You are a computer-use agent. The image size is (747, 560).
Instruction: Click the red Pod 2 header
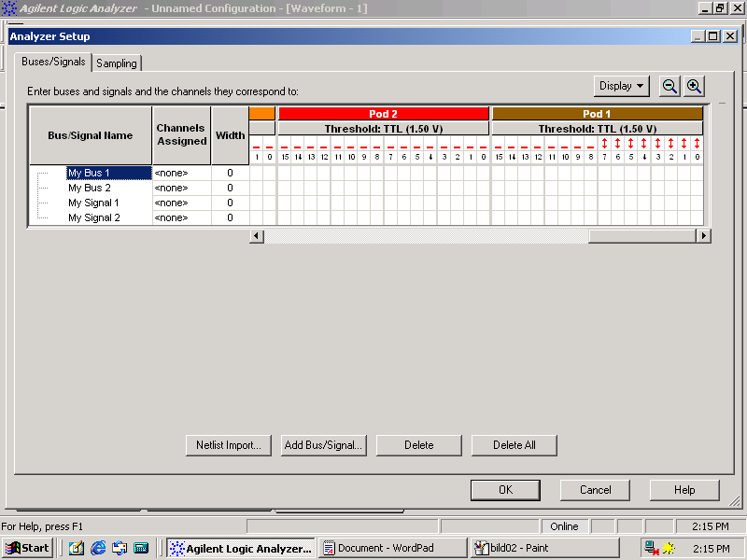[384, 114]
